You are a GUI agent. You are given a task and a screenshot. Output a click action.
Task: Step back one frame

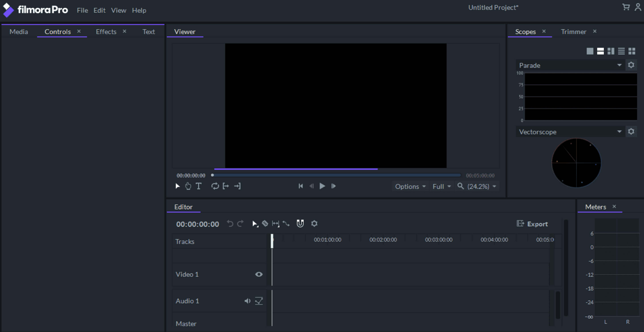click(312, 186)
